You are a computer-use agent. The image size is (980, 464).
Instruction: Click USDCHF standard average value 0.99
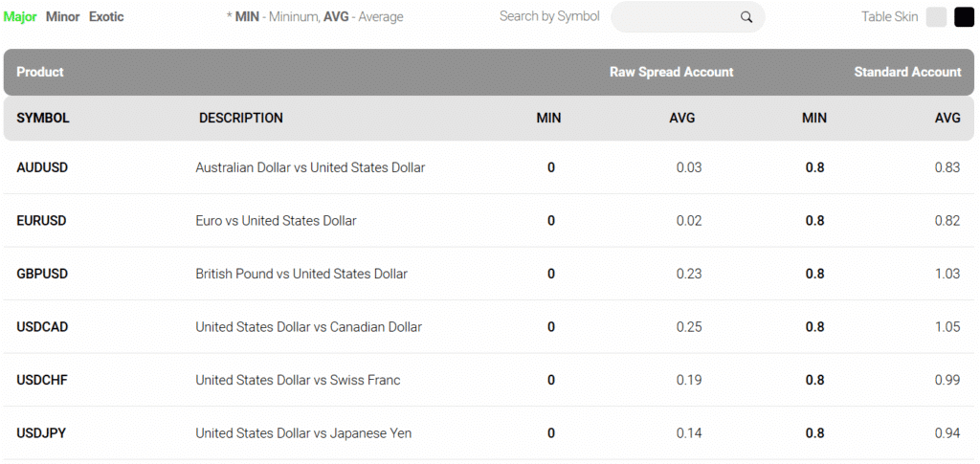point(947,380)
